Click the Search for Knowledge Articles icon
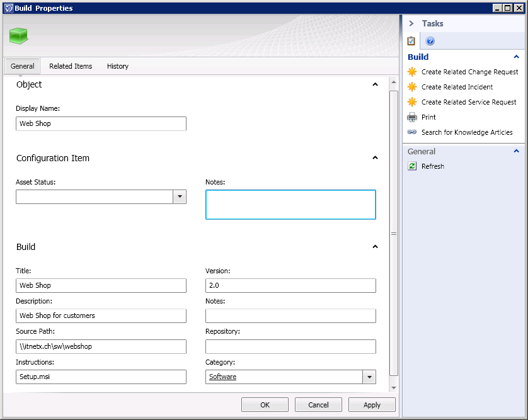528x420 pixels. [x=412, y=132]
